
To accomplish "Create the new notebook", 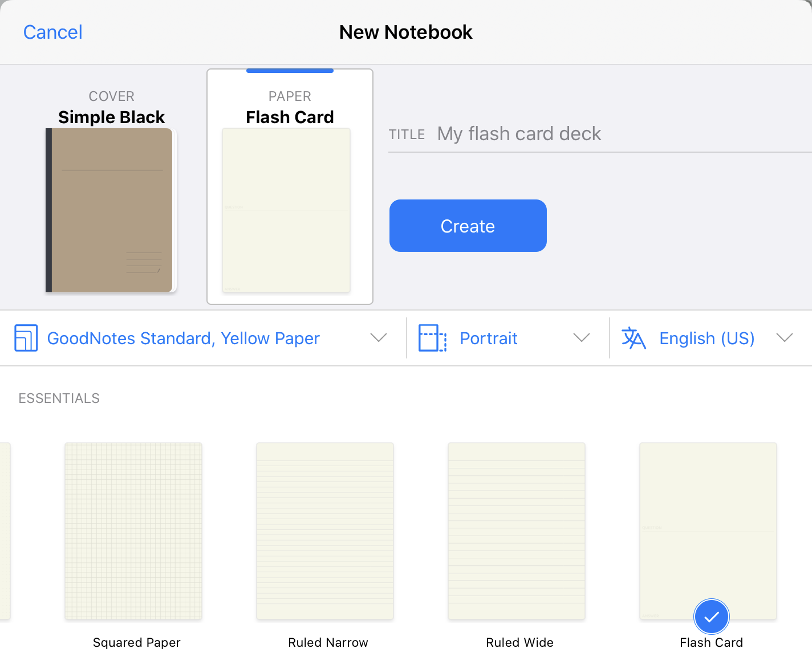I will (468, 226).
